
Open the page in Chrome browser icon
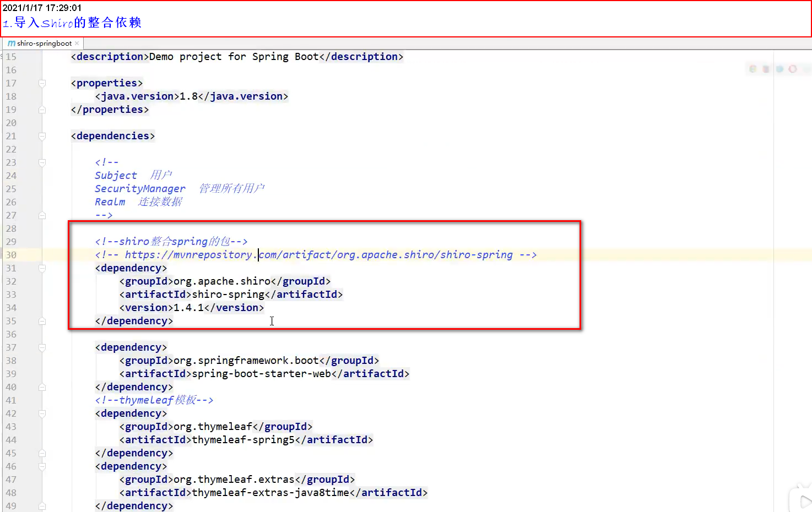(753, 69)
